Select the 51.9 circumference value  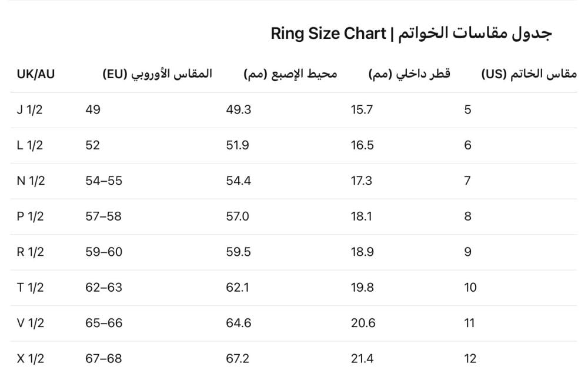click(238, 145)
